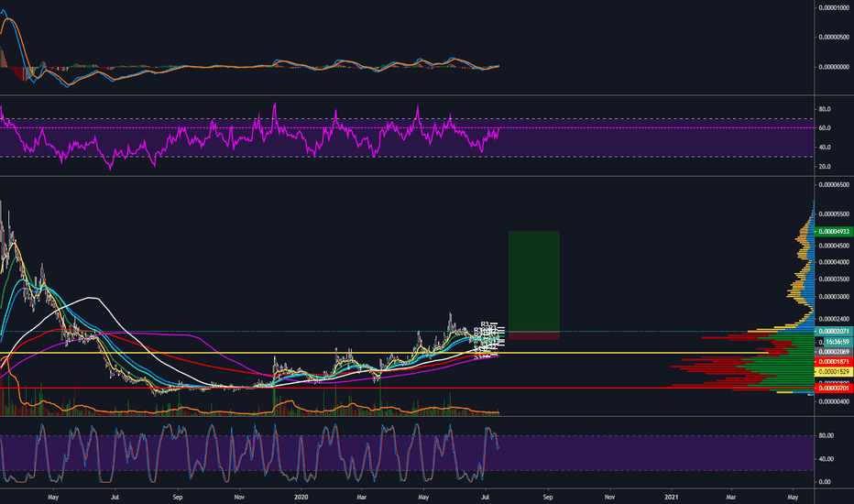Click the 0.00003500 price scale value
Viewport: 854px width, 504px height.
[x=834, y=279]
